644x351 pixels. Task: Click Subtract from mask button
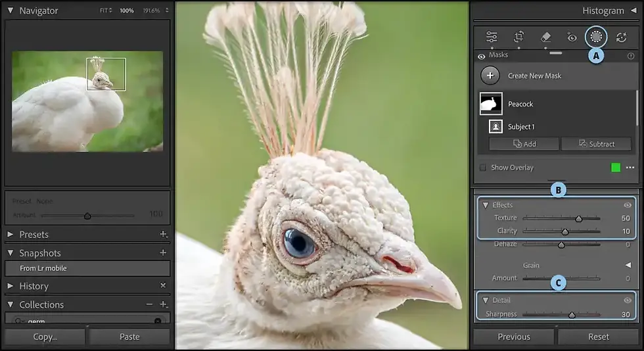pyautogui.click(x=597, y=144)
